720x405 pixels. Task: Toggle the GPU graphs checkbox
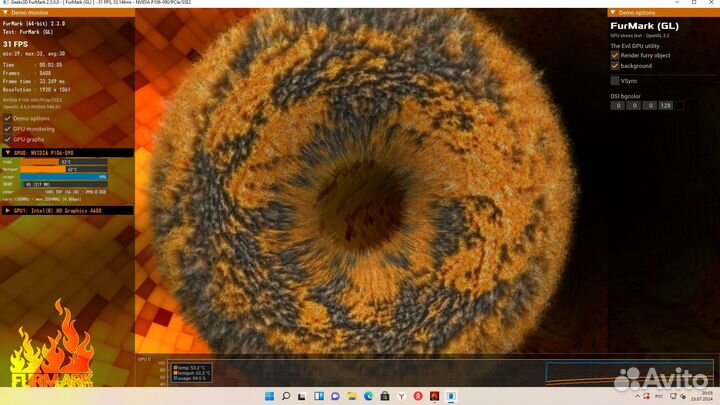(x=8, y=139)
